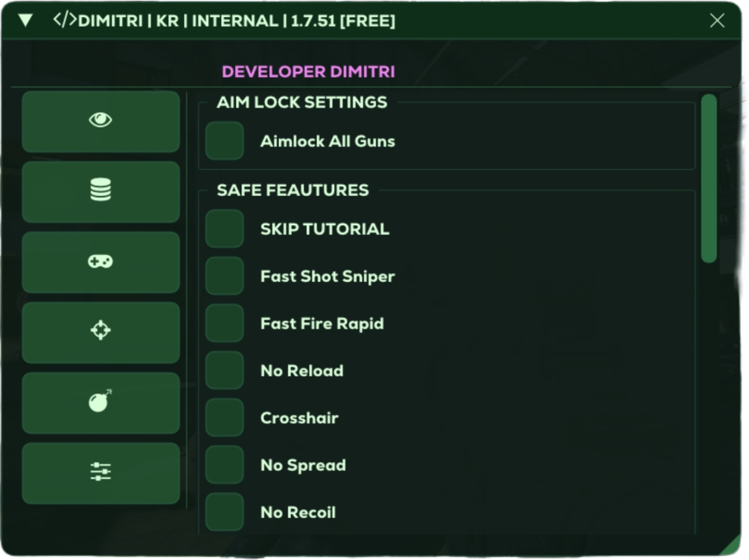Open the sliders settings sidebar tab

(x=100, y=471)
